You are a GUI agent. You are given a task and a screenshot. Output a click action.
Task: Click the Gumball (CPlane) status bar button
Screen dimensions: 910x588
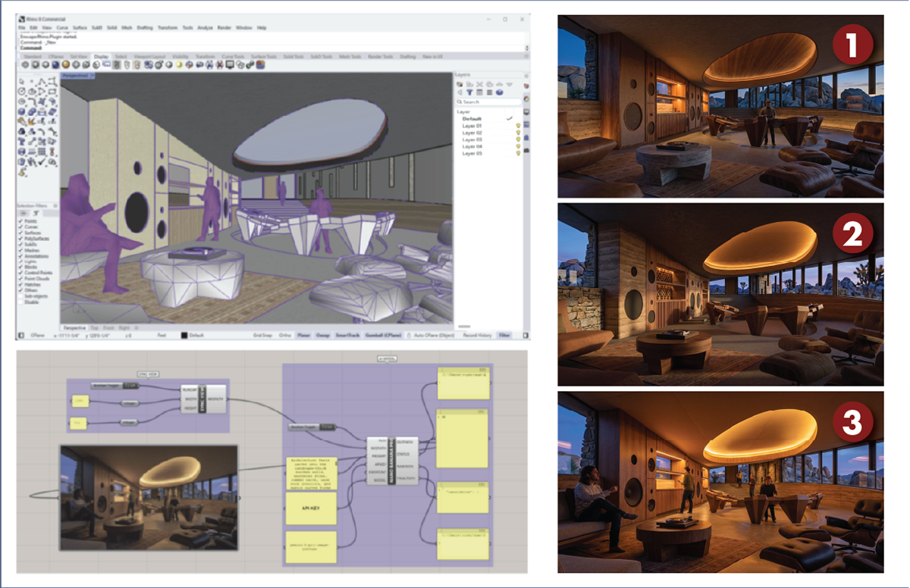[384, 335]
